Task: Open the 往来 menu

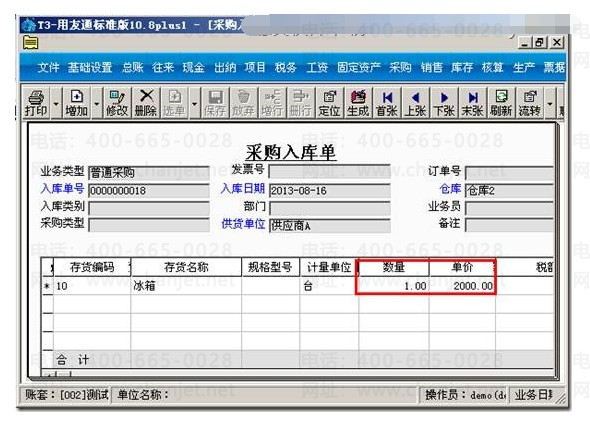Action: 163,67
